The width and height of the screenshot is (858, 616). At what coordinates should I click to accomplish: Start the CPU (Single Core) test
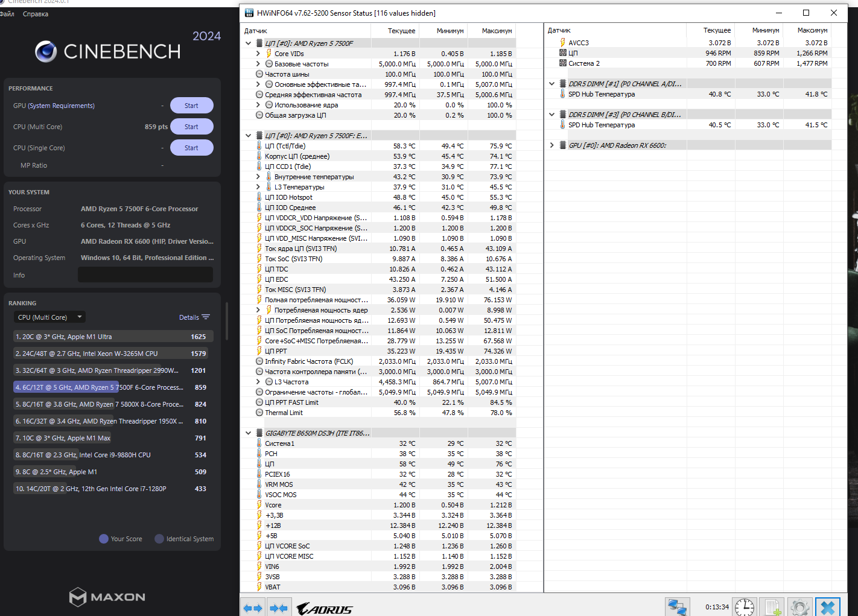[x=191, y=148]
